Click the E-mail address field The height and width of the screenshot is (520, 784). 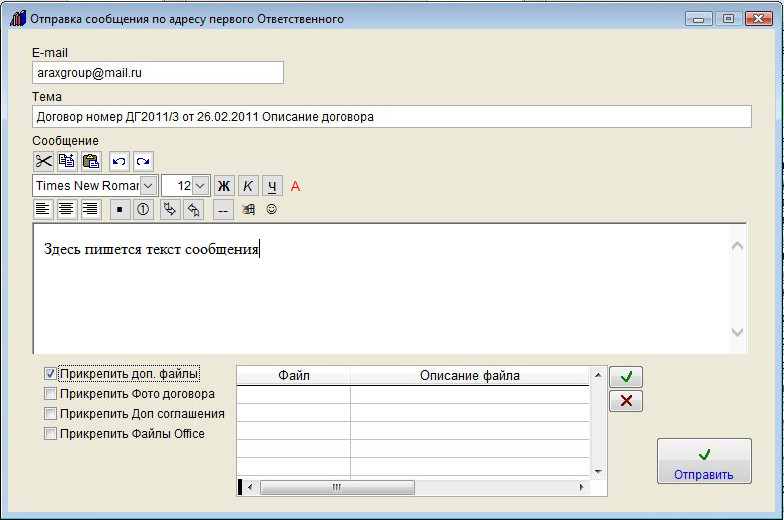158,72
